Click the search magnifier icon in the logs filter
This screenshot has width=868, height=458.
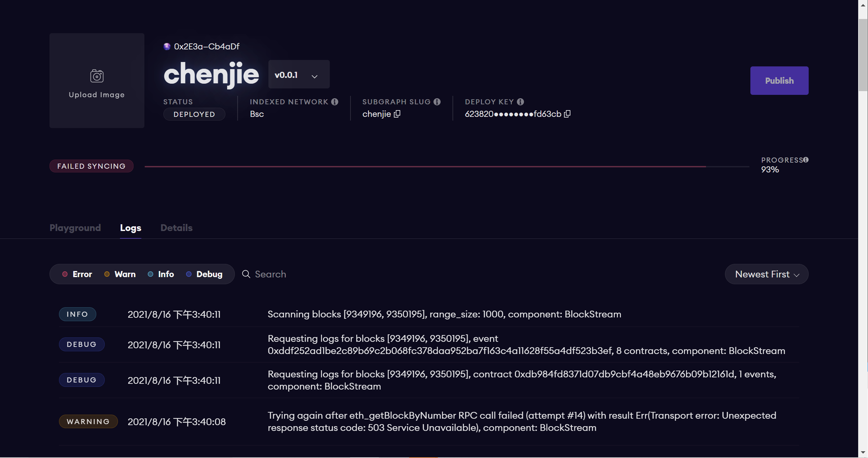[246, 274]
